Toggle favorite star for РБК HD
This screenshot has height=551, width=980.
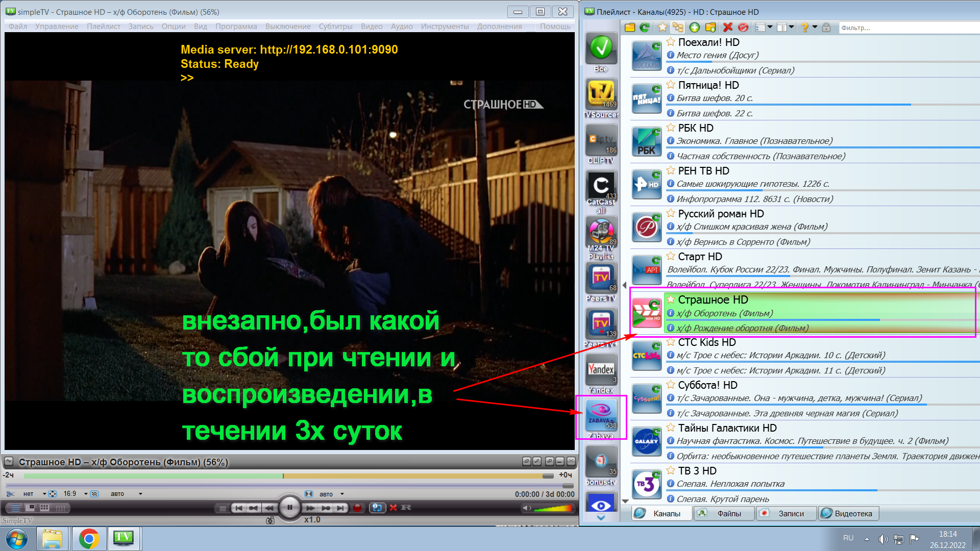pyautogui.click(x=671, y=128)
